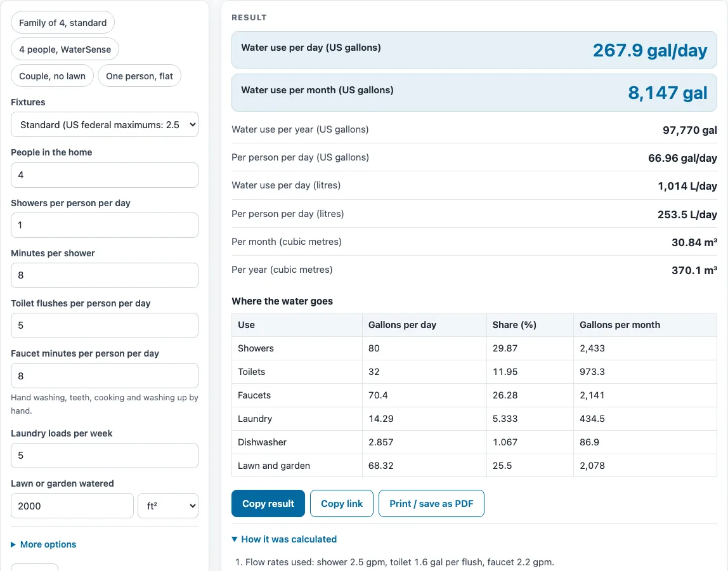This screenshot has height=571, width=728.
Task: Edit Showers per person per day field
Action: tap(105, 225)
